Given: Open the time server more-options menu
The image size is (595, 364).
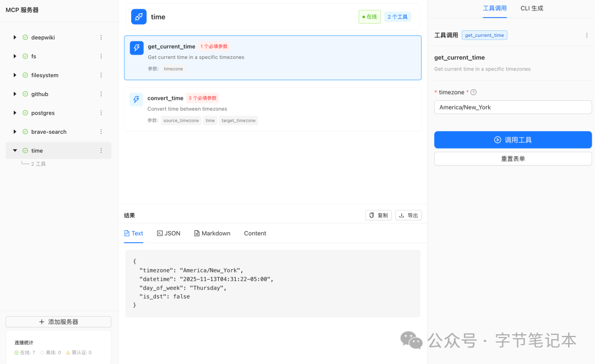Looking at the screenshot, I should click(x=101, y=150).
